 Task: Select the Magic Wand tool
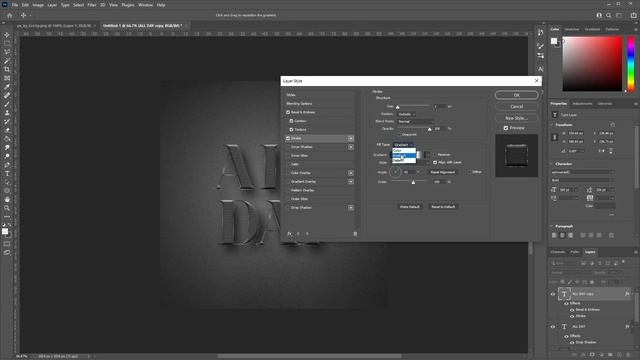tap(7, 61)
